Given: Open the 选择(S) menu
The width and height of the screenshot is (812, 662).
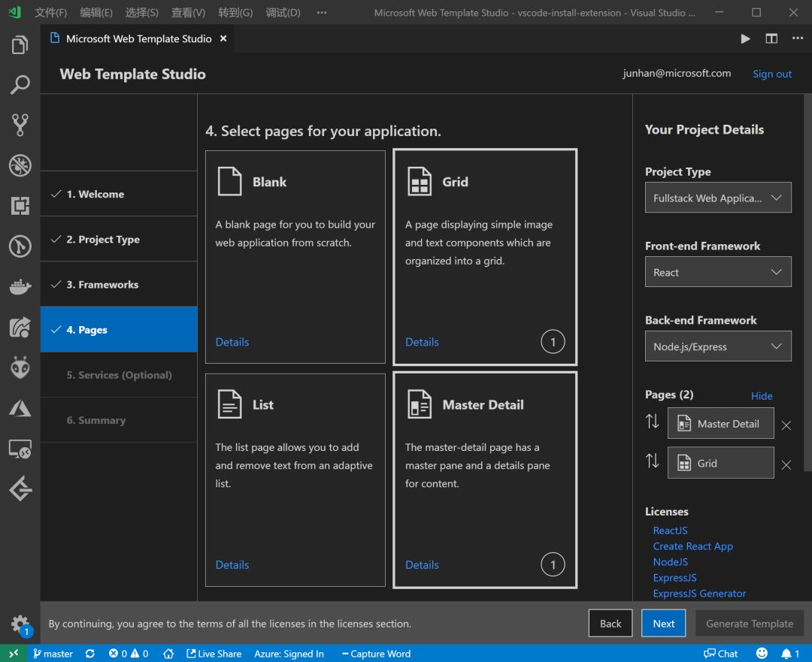Looking at the screenshot, I should pyautogui.click(x=142, y=13).
